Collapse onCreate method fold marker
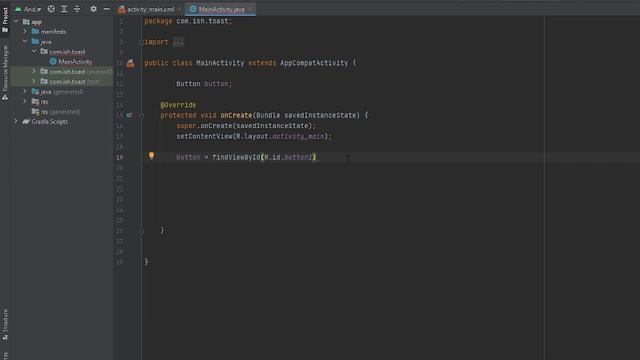Image resolution: width=640 pixels, height=360 pixels. coord(141,116)
